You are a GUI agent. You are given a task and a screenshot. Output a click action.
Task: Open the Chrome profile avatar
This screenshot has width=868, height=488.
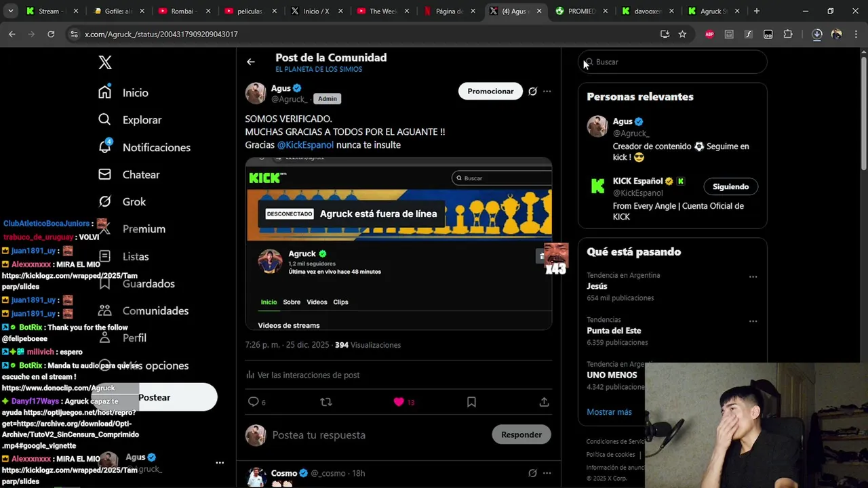coord(836,34)
